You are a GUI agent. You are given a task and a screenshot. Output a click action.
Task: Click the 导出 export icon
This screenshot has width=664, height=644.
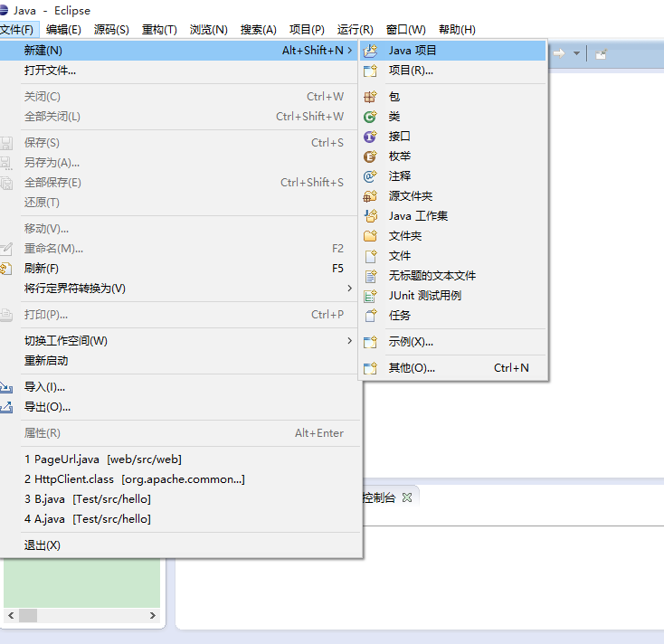(6, 407)
